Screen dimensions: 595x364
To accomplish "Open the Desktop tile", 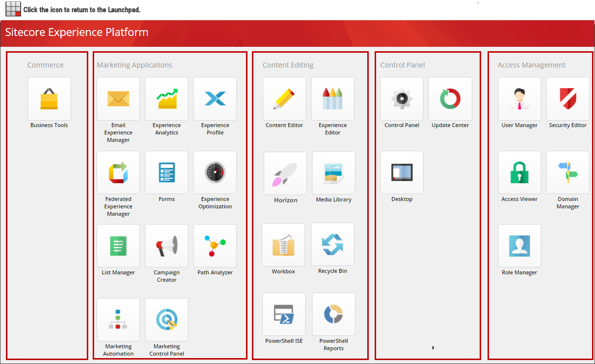I will pyautogui.click(x=402, y=172).
